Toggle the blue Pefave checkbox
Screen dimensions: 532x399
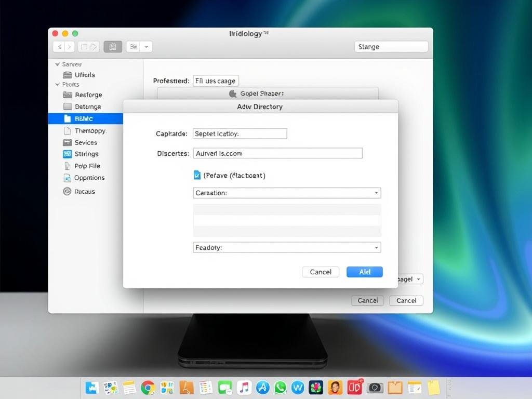(x=197, y=176)
